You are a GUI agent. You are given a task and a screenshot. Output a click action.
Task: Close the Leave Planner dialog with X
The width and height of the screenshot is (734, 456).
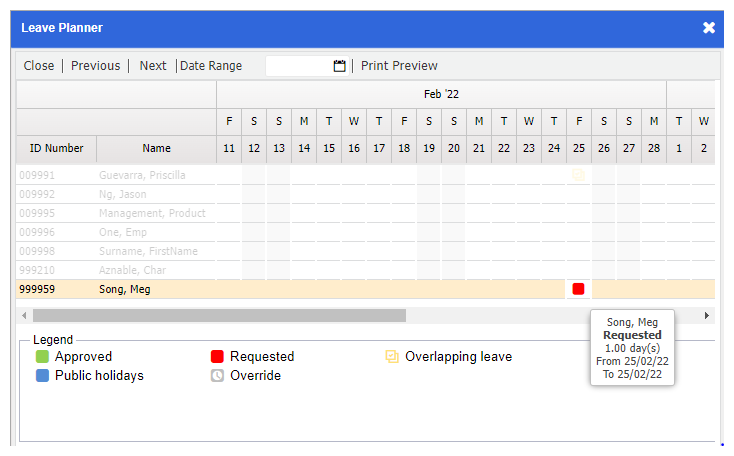pos(709,28)
